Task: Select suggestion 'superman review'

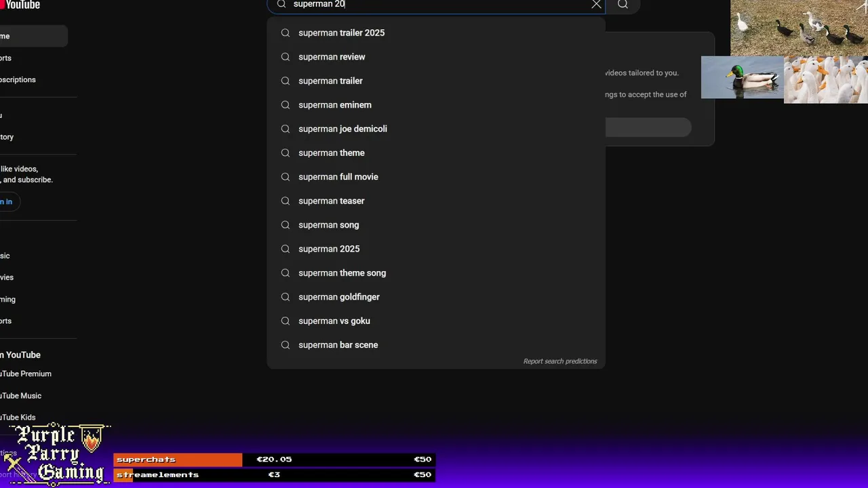Action: tap(436, 57)
